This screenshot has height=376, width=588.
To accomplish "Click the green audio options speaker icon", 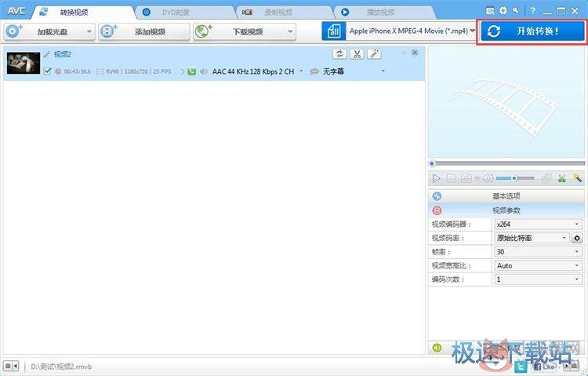I will pyautogui.click(x=437, y=348).
